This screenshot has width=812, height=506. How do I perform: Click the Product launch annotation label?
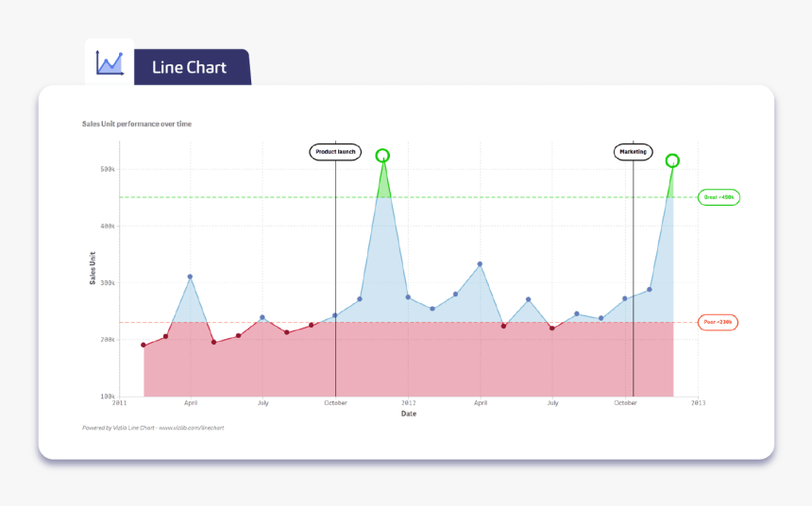tap(335, 152)
